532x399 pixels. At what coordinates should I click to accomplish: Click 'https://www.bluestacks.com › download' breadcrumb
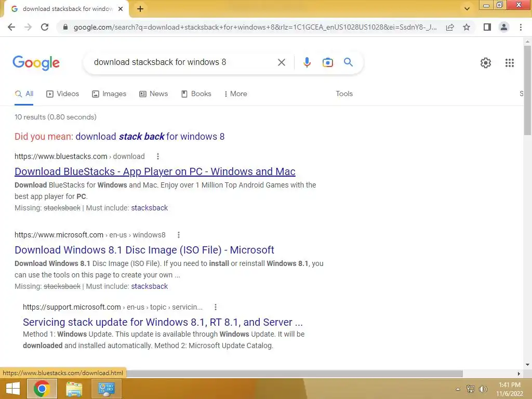79,156
